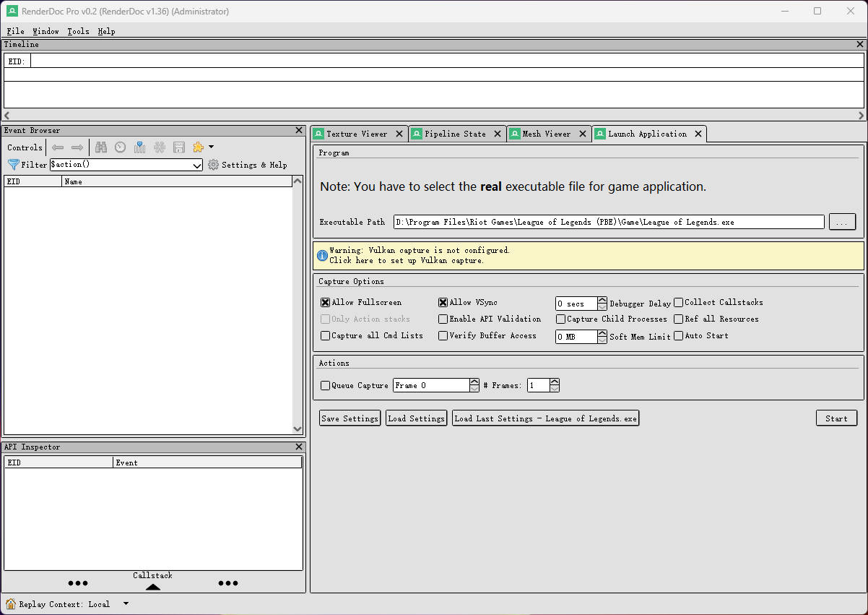Close the Launch Application tab
The height and width of the screenshot is (615, 868).
click(x=698, y=134)
